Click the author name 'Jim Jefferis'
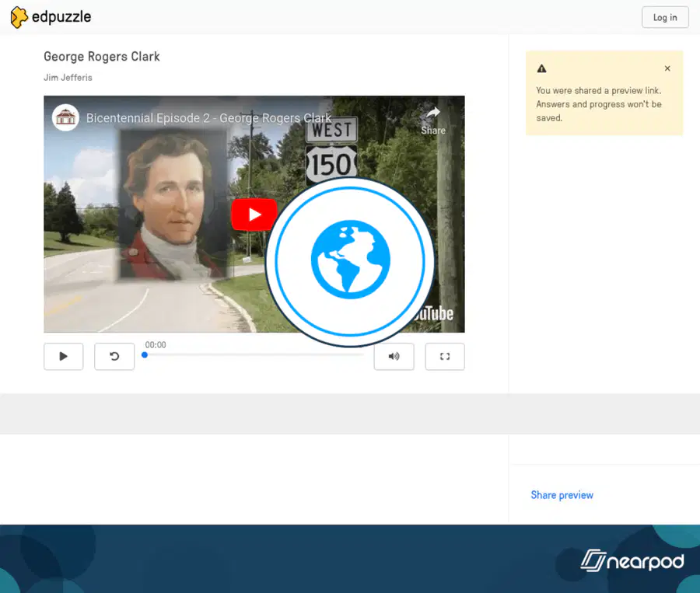 tap(68, 78)
